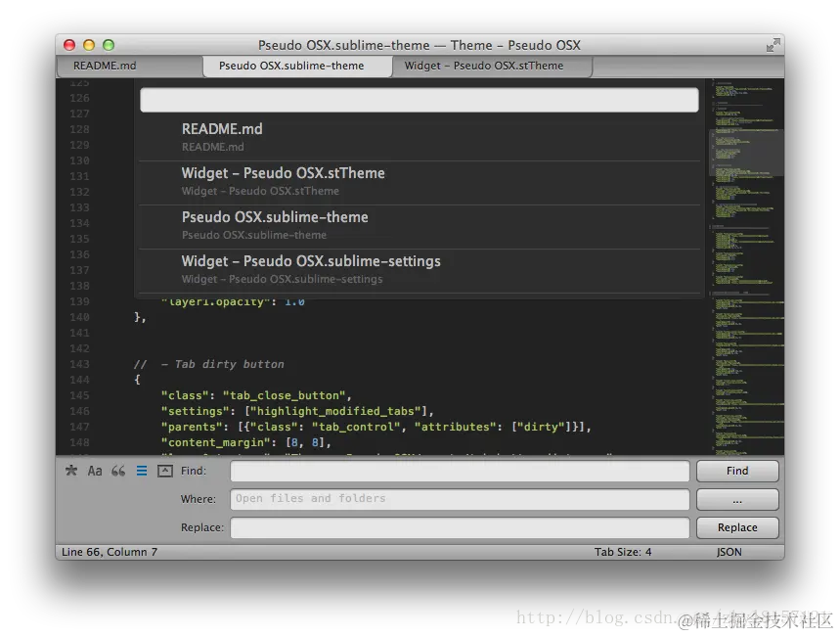Click line number 145 in gutter

coord(79,395)
